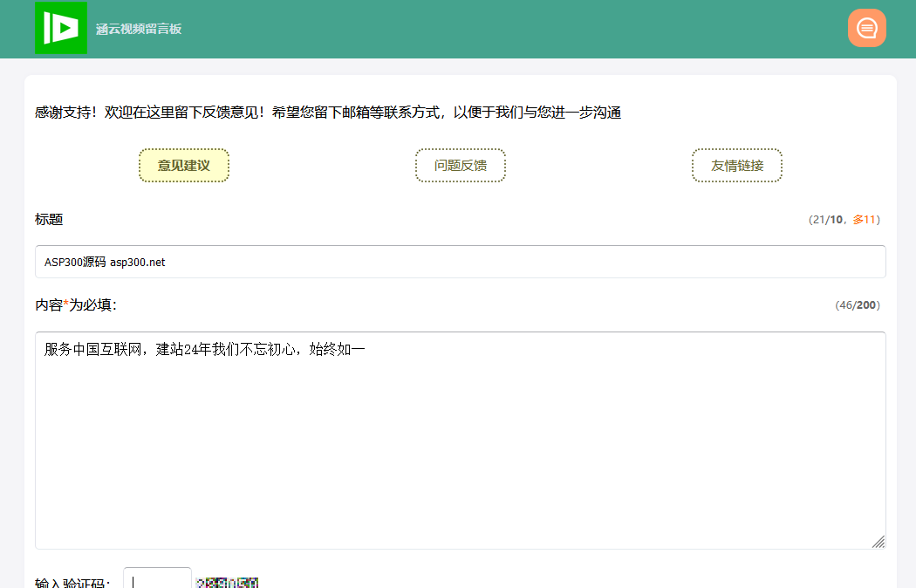Screen dimensions: 916x588
Task: Place cursor in the 服务中国互联网 text line
Action: 205,350
